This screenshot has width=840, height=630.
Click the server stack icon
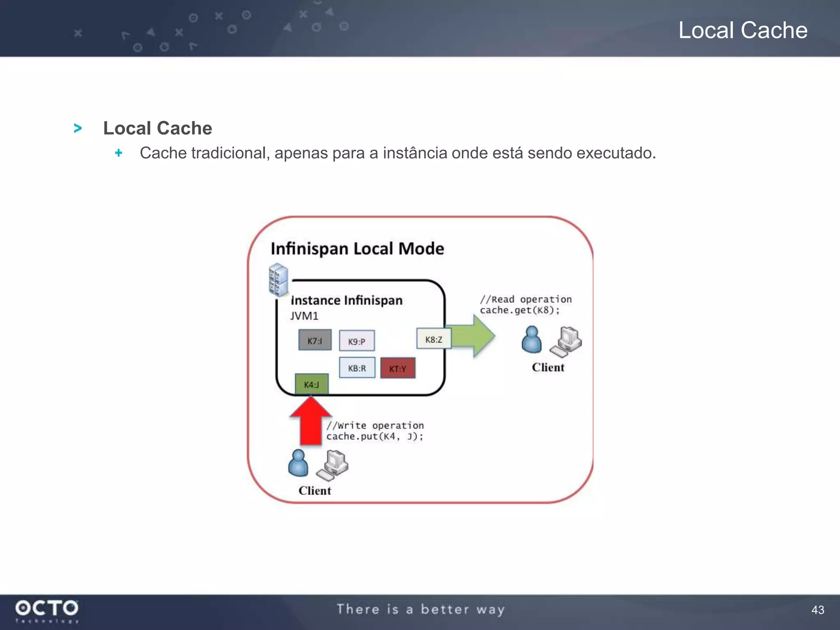point(278,279)
